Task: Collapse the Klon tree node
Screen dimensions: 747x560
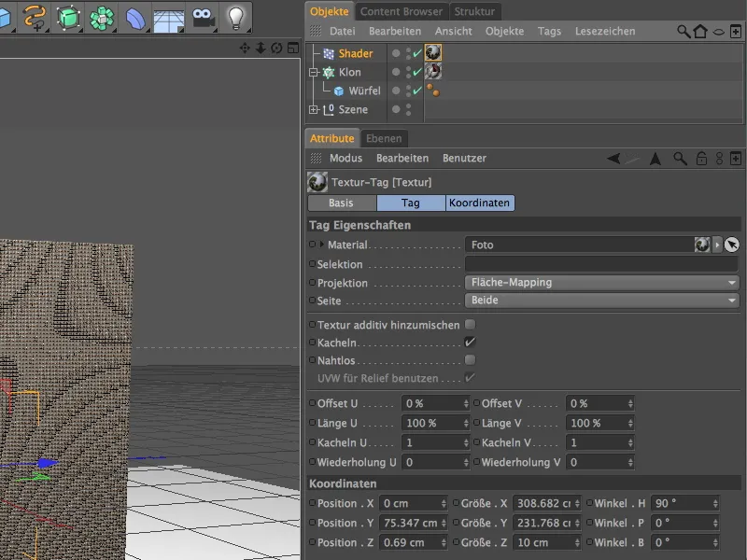Action: click(313, 73)
